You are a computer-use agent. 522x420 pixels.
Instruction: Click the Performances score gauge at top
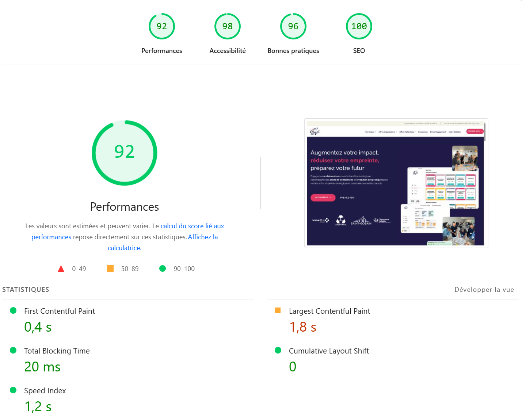pyautogui.click(x=162, y=26)
